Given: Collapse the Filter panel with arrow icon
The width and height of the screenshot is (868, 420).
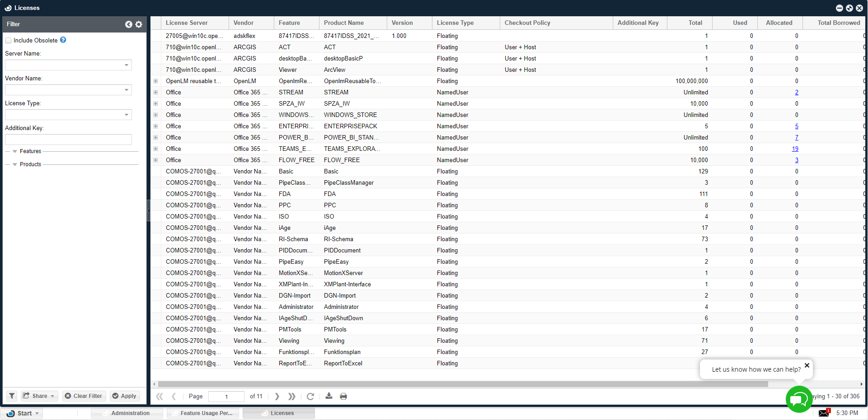Looking at the screenshot, I should point(129,24).
